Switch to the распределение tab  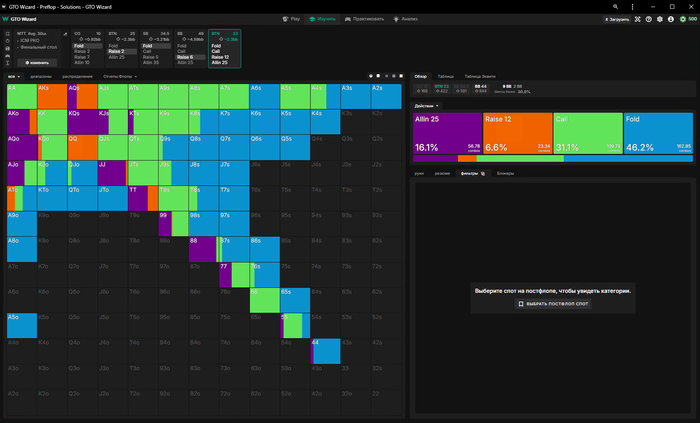(x=77, y=76)
